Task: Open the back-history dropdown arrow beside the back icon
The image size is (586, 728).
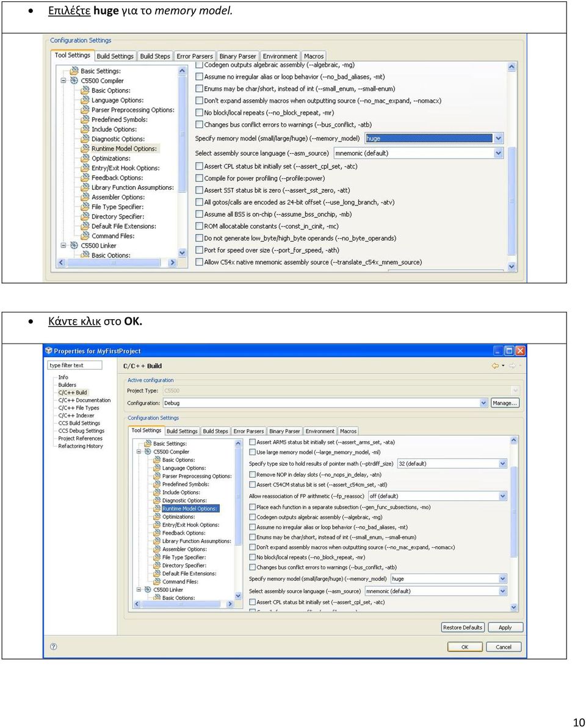Action: (503, 366)
